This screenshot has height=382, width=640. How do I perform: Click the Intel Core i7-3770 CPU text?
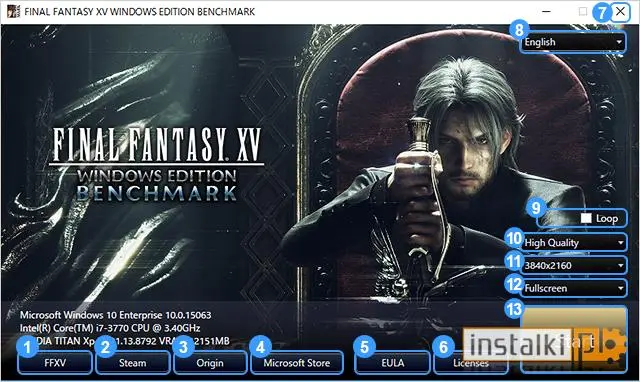click(110, 328)
